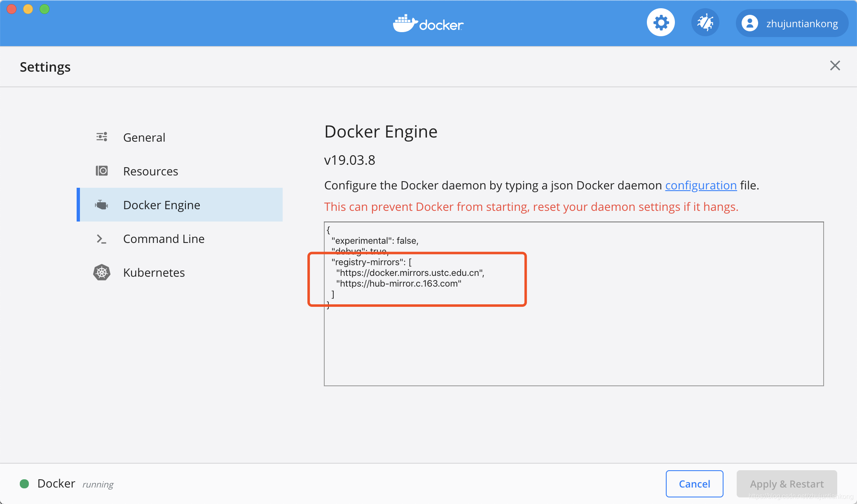Click the green Docker running status dot
857x504 pixels.
[25, 483]
